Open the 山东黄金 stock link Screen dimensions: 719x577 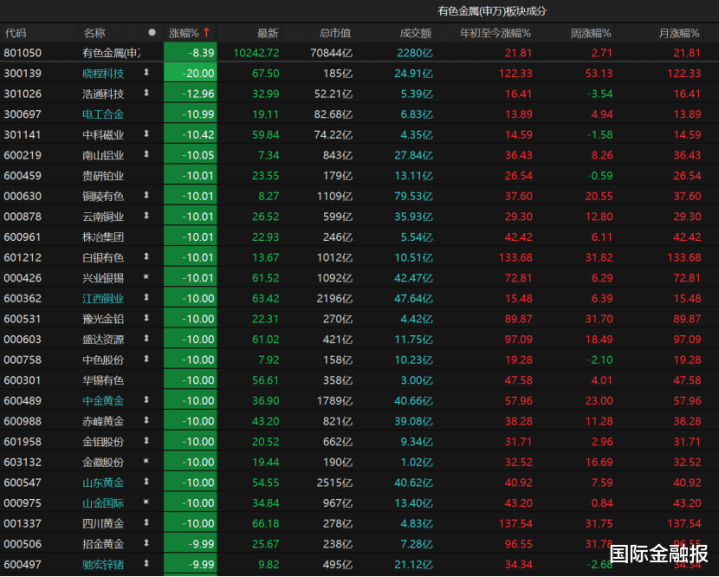tap(103, 483)
